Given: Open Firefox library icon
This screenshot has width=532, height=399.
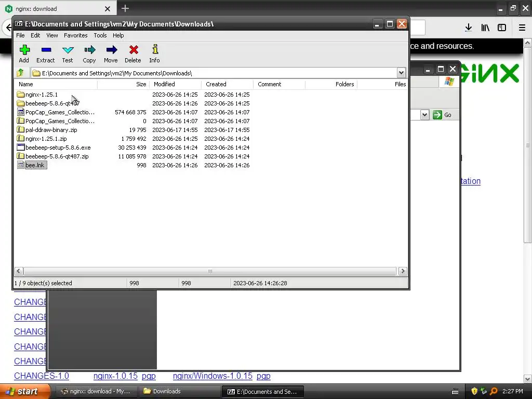Looking at the screenshot, I should point(485,28).
